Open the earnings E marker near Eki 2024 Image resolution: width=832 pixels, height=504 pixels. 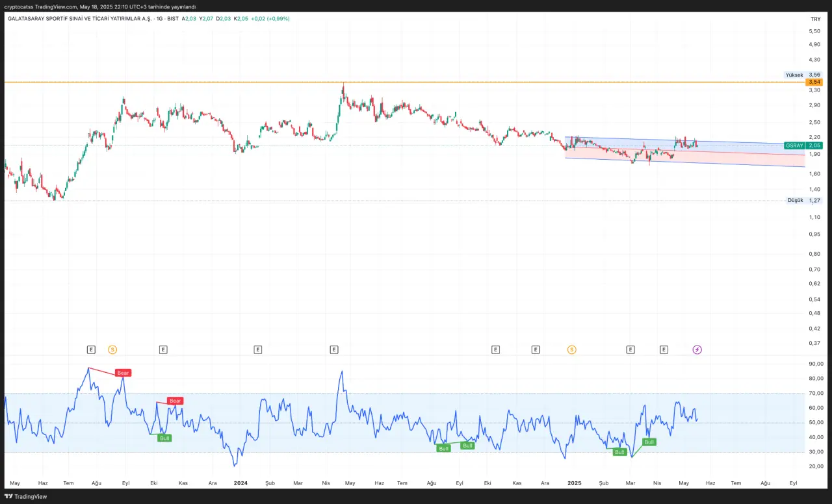496,349
